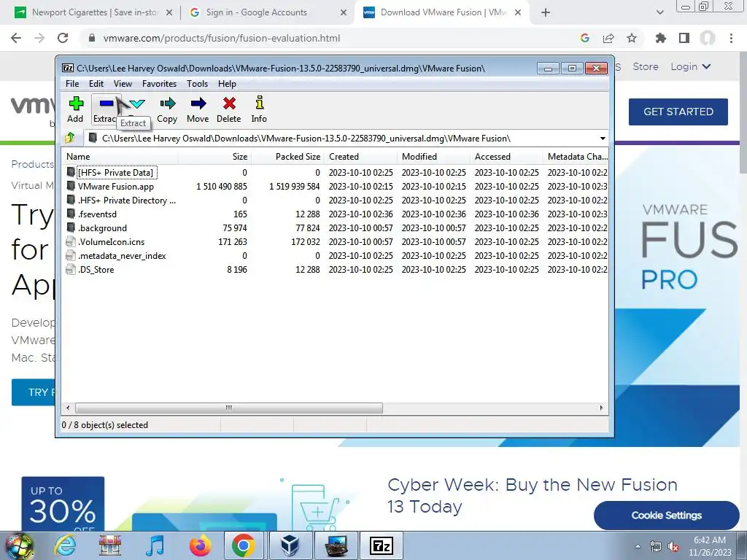Select the .VolumeIcon.icns file

[111, 242]
